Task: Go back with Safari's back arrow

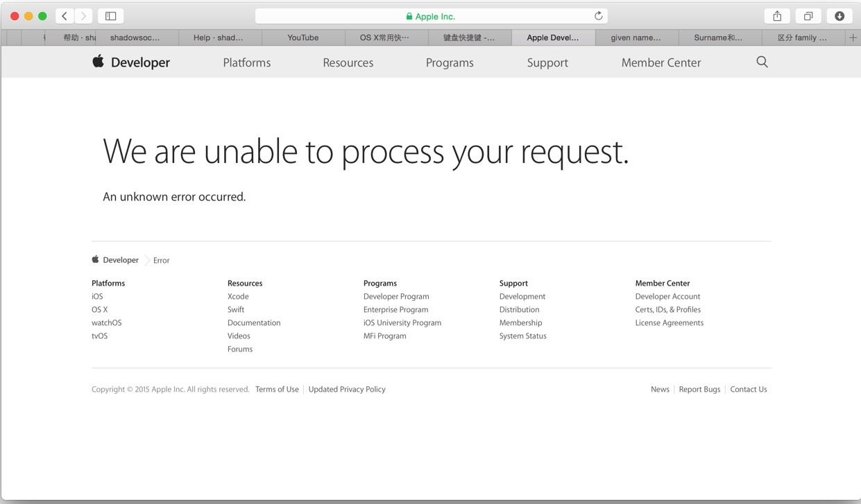Action: 65,16
